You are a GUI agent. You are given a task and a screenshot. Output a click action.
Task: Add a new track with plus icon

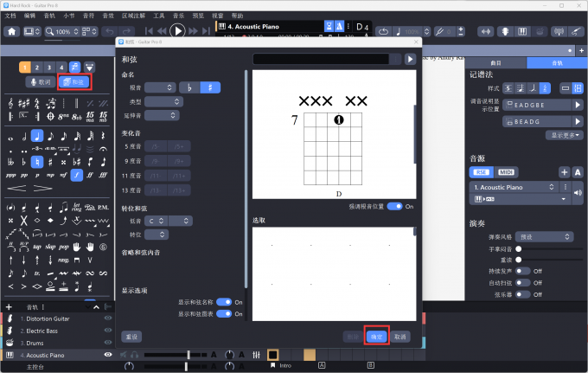pos(8,306)
